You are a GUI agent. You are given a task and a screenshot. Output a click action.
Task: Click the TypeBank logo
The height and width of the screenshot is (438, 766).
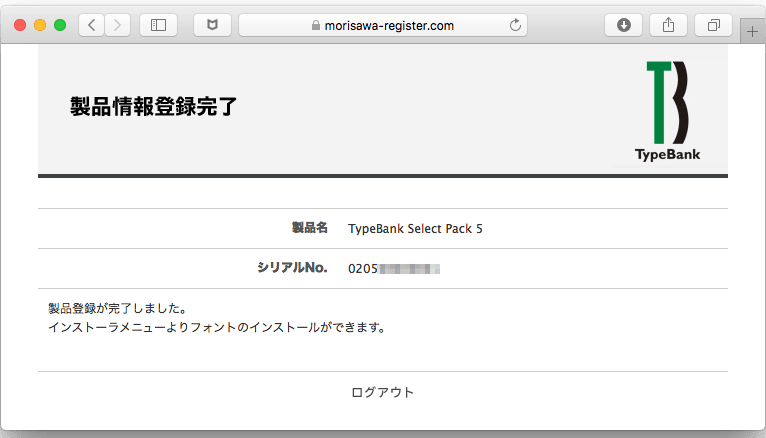[x=667, y=111]
